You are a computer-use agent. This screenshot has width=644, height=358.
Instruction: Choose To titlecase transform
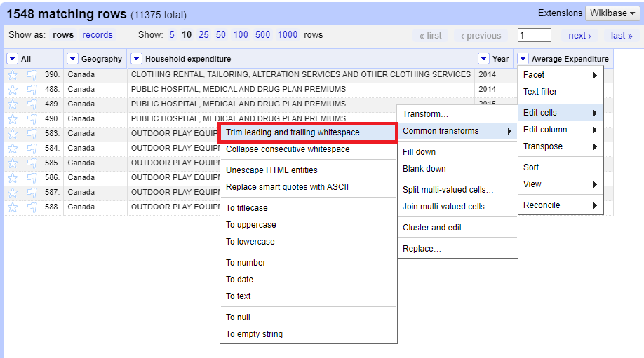(x=247, y=208)
